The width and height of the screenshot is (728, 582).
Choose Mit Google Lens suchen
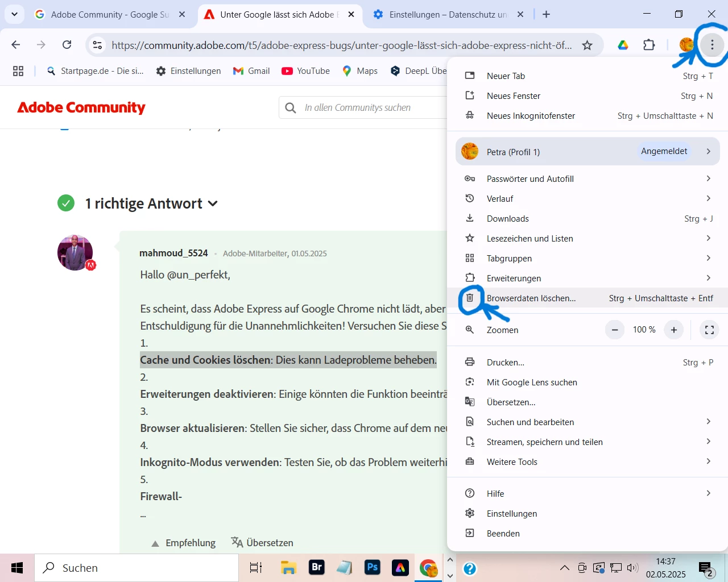[x=588, y=383]
